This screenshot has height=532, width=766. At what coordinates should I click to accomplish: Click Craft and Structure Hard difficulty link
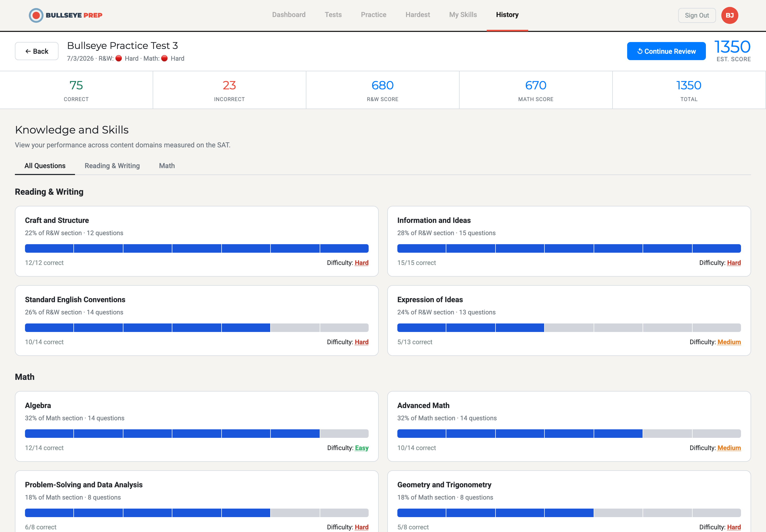(x=361, y=263)
